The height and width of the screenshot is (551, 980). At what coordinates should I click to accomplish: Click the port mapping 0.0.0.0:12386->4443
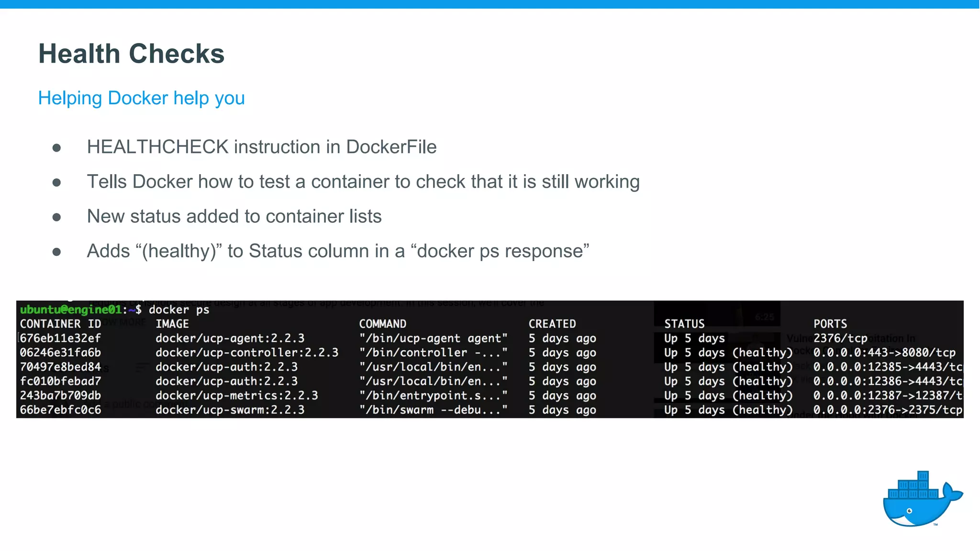point(888,381)
